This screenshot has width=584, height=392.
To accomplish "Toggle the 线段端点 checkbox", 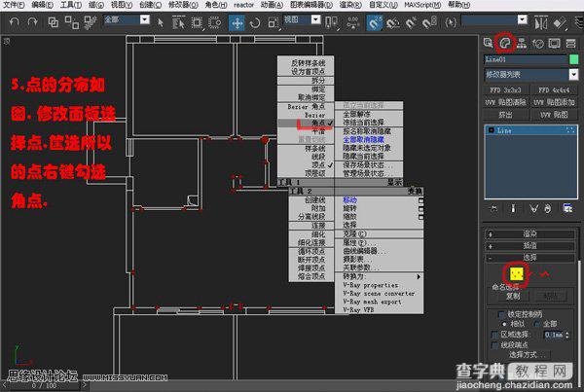I will click(x=495, y=345).
